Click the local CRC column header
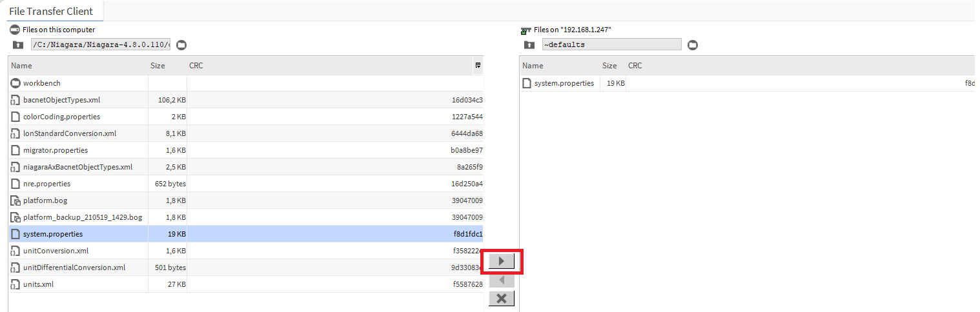The image size is (980, 312). 323,66
